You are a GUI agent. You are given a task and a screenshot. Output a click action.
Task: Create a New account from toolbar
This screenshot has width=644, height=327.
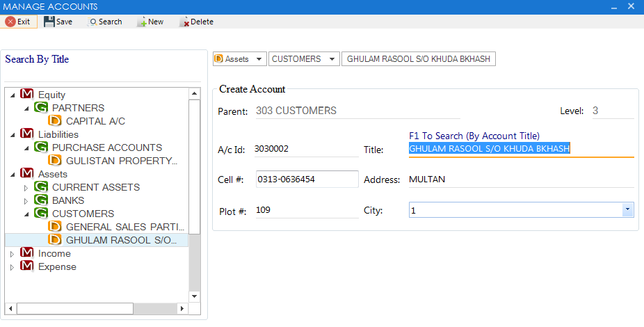[150, 22]
